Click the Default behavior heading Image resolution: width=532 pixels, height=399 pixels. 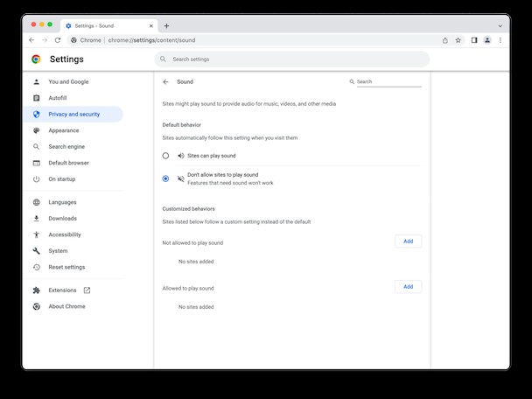[181, 125]
